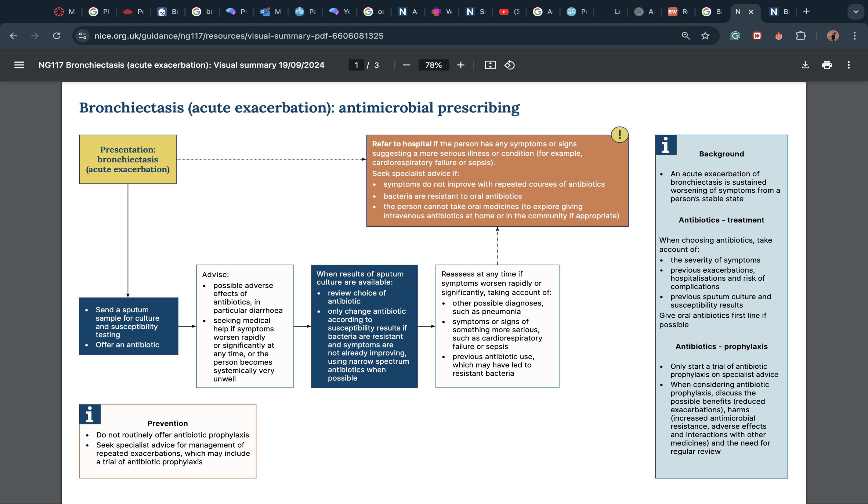Click the red fast-forward extension icon

coord(757,36)
